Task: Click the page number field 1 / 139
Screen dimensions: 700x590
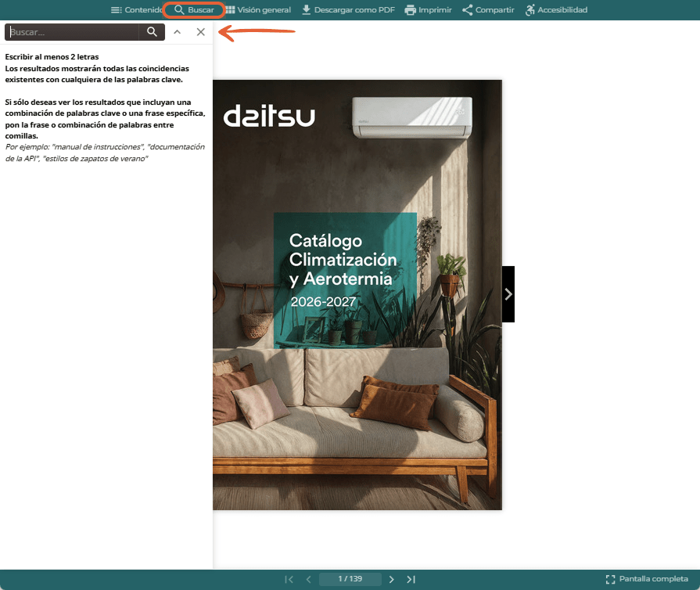Action: [350, 579]
